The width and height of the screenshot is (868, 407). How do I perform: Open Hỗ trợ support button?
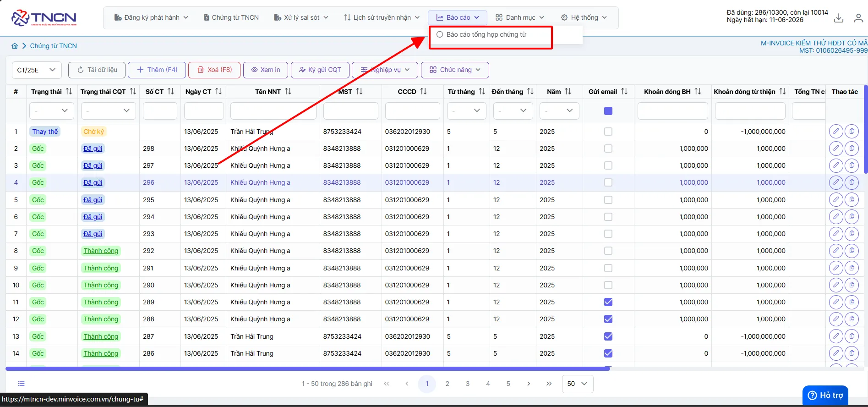point(825,396)
